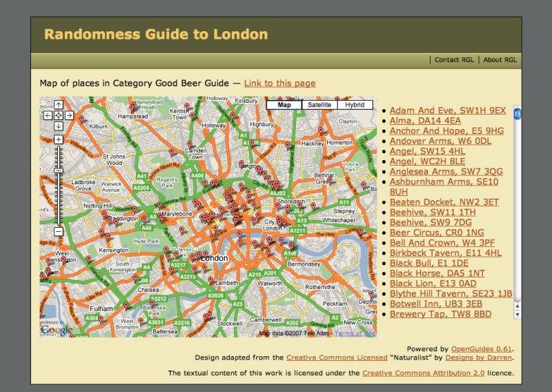Open the OpenGuides 0.61 link
Image resolution: width=552 pixels, height=392 pixels.
pos(482,349)
